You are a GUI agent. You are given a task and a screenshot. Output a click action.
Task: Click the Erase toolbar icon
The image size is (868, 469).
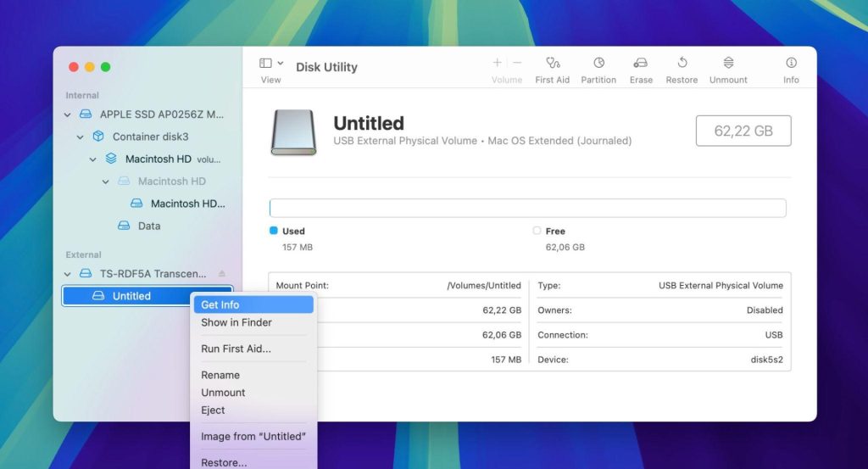tap(641, 63)
